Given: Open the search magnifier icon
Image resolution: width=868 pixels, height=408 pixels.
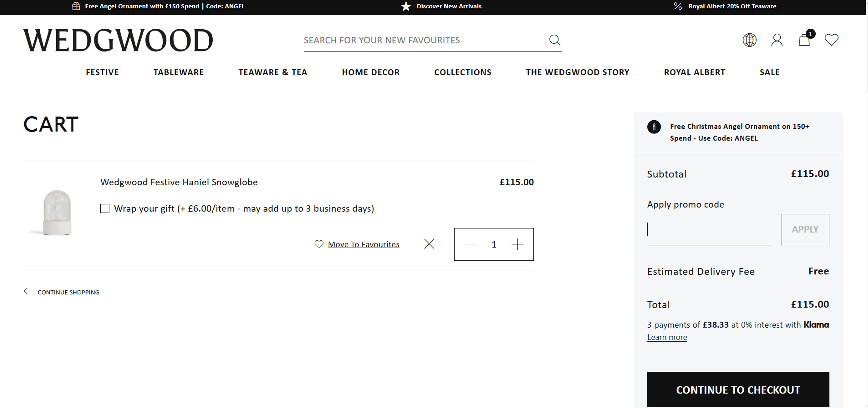Looking at the screenshot, I should pos(555,40).
